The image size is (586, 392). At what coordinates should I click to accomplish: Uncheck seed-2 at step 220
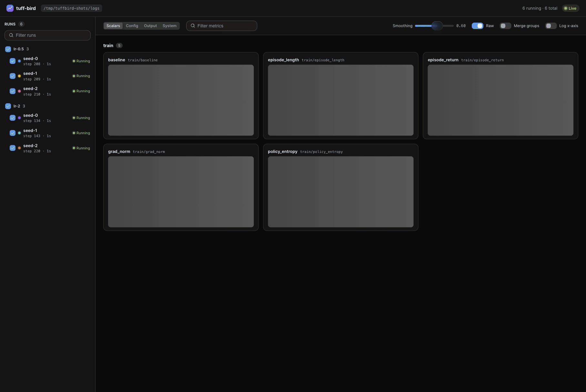[x=13, y=148]
